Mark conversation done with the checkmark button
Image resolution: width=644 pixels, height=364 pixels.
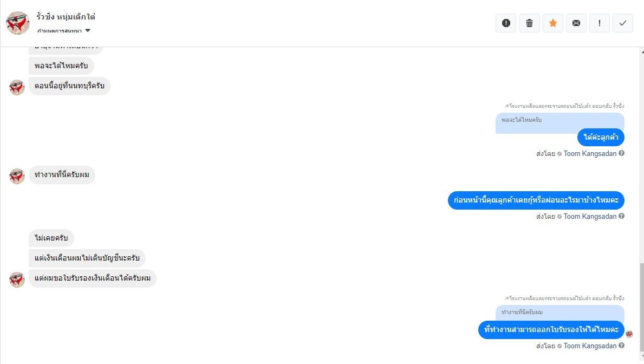coord(623,23)
